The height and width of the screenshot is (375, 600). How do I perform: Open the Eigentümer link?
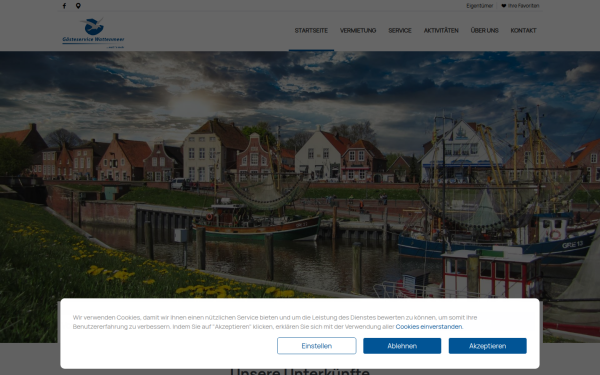pos(479,6)
